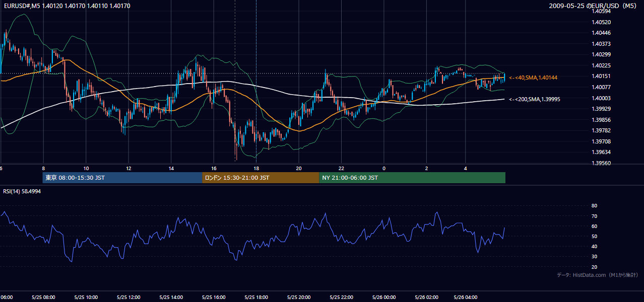Click bottom time label 5/26 04:00

[465, 297]
